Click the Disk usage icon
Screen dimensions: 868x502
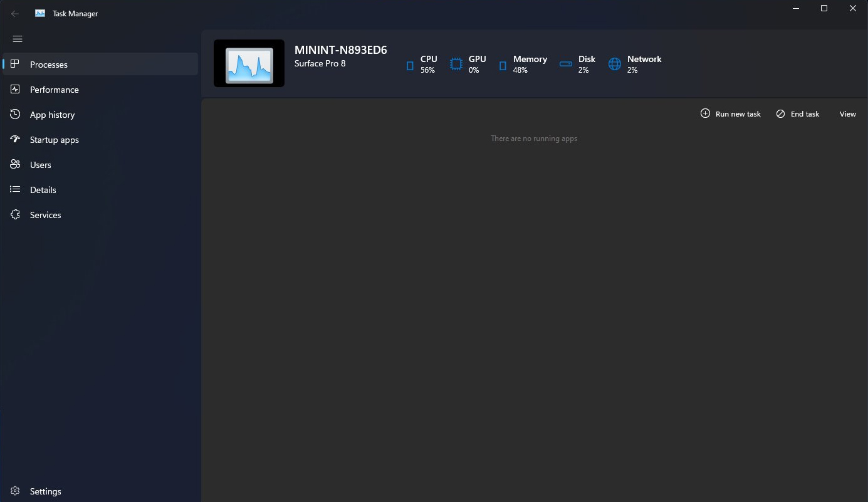coord(566,64)
